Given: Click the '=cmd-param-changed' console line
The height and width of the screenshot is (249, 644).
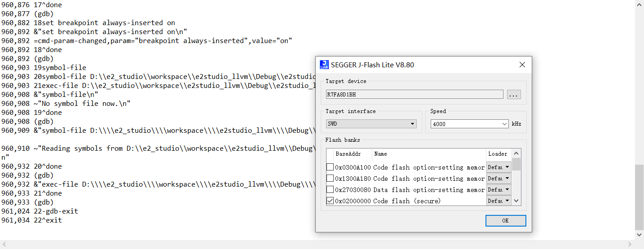Looking at the screenshot, I should [147, 41].
